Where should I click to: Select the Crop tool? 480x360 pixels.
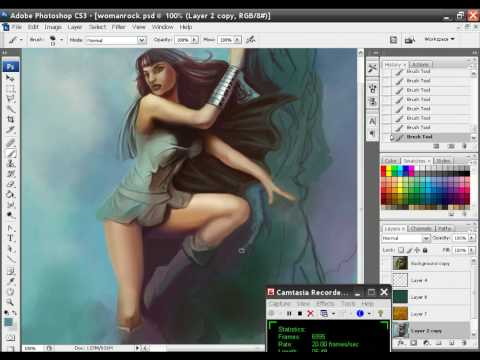[x=10, y=119]
